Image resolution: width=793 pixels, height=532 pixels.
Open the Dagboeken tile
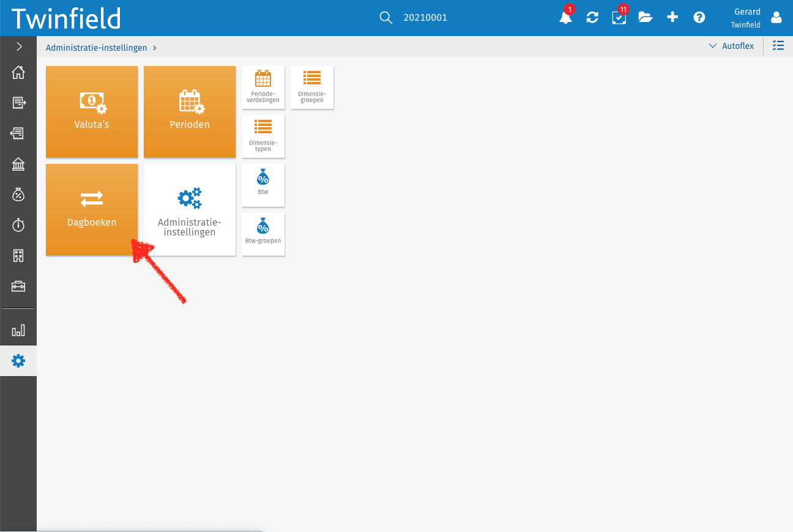coord(92,209)
